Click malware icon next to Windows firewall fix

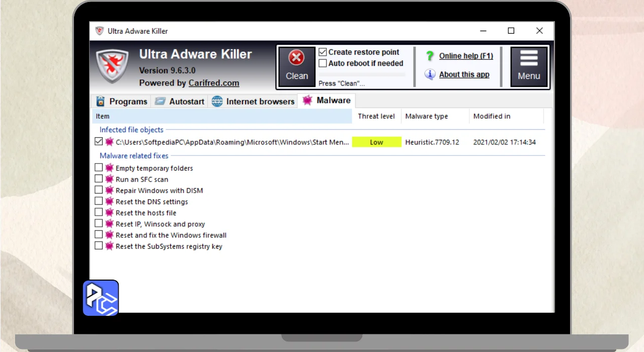tap(109, 235)
